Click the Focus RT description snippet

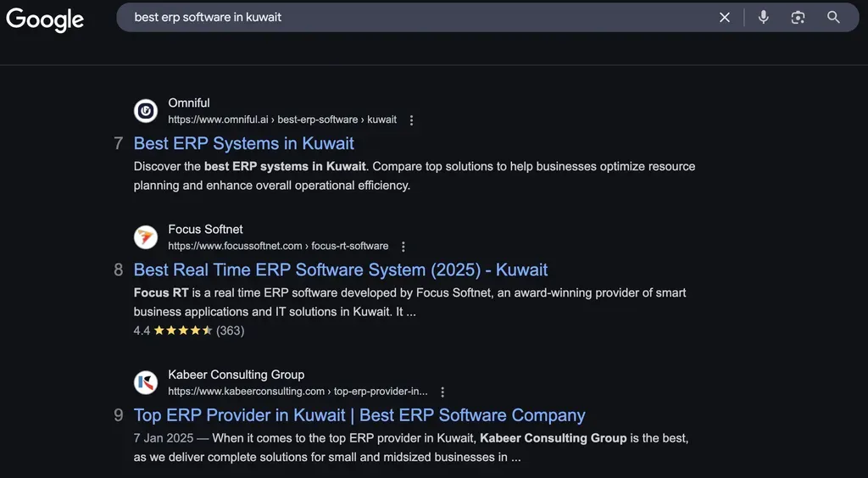click(x=410, y=302)
